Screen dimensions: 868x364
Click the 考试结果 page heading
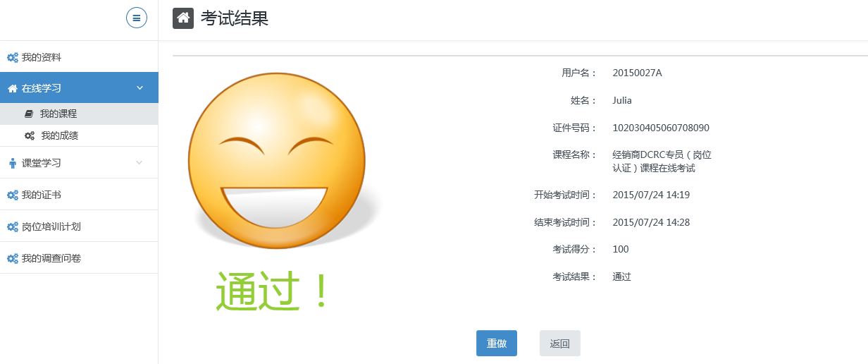click(x=235, y=18)
